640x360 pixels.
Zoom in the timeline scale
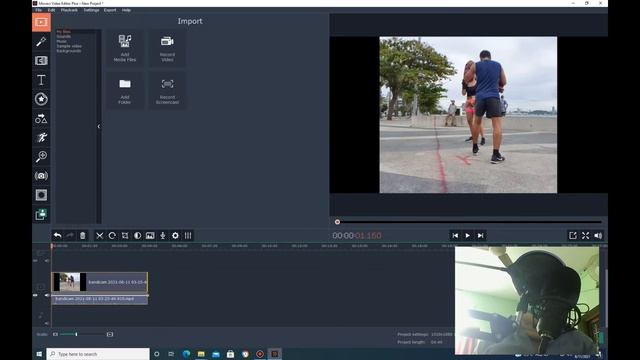pos(110,334)
